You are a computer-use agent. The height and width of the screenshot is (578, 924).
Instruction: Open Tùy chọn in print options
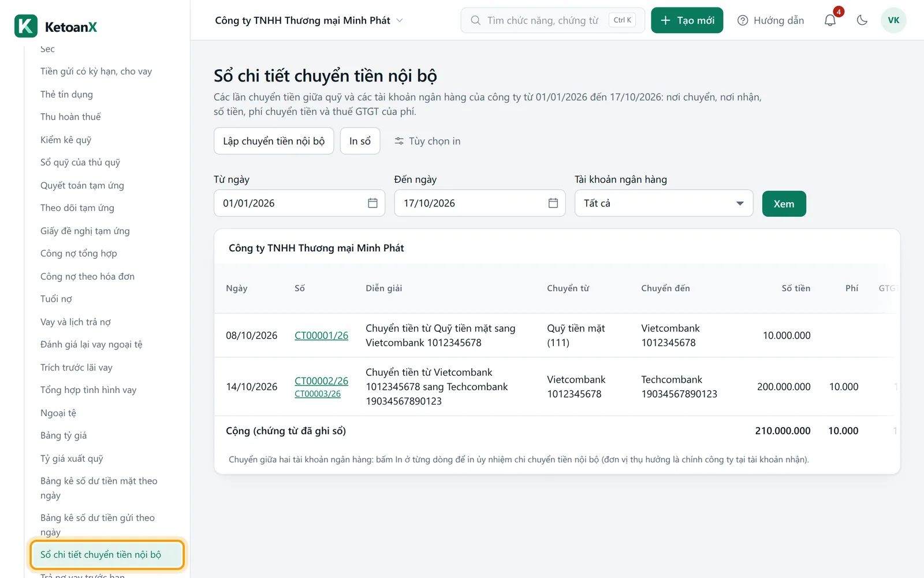tap(427, 141)
